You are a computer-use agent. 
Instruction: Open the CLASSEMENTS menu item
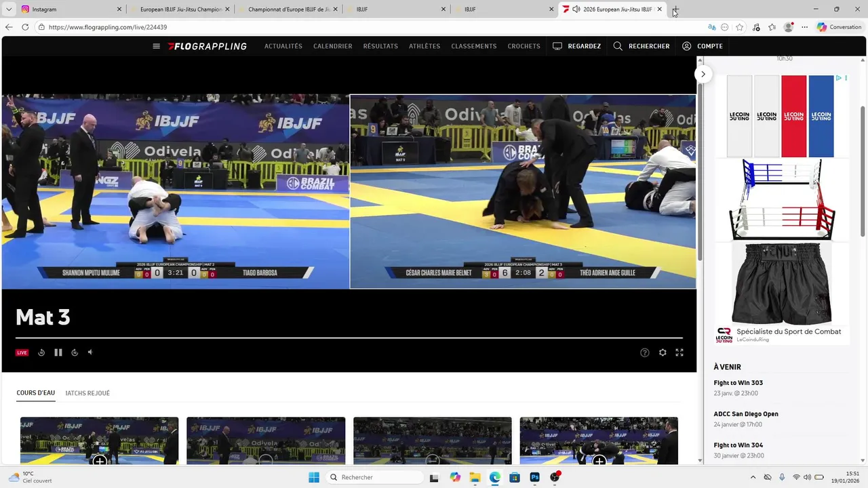pos(474,46)
